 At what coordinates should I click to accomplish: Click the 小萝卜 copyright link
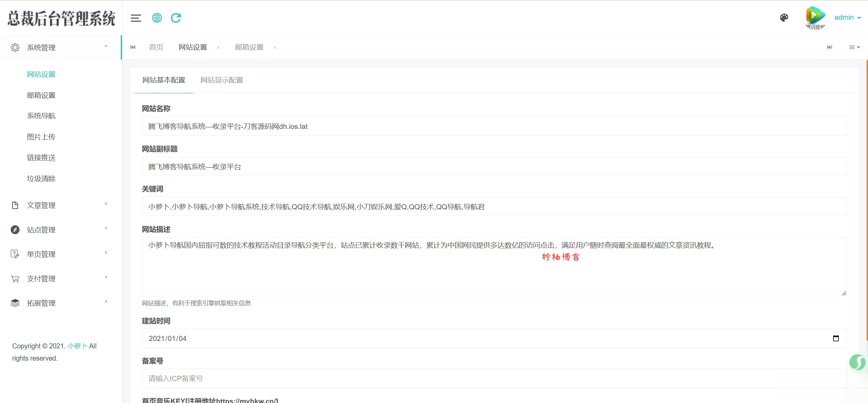point(77,346)
